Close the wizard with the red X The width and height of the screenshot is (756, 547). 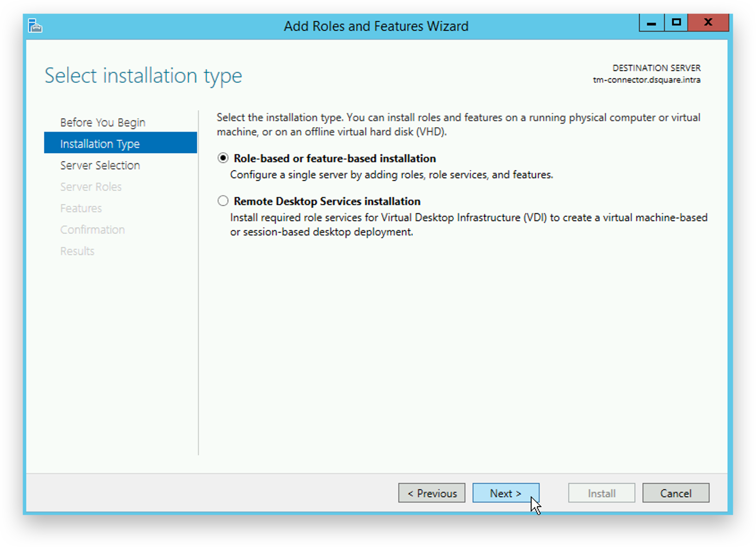(708, 22)
